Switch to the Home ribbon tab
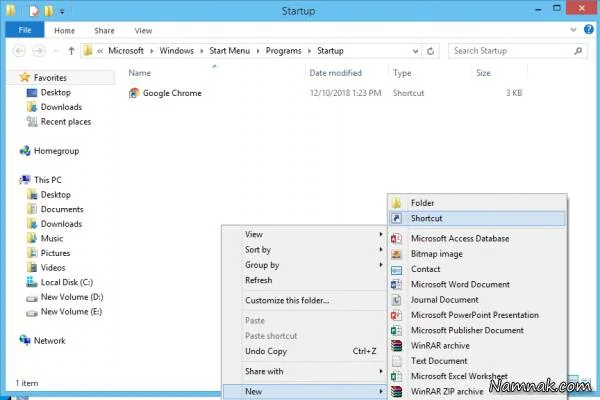The width and height of the screenshot is (600, 400). click(64, 31)
